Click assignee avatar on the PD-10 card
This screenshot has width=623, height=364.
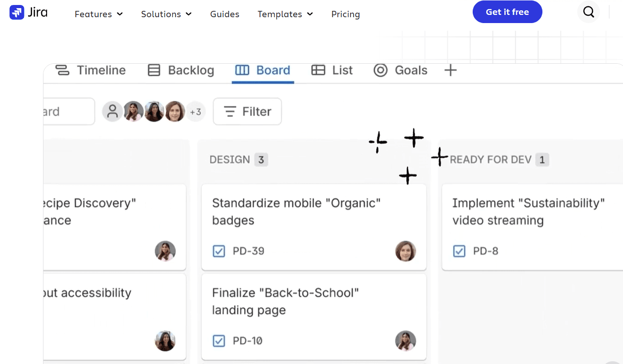(405, 340)
